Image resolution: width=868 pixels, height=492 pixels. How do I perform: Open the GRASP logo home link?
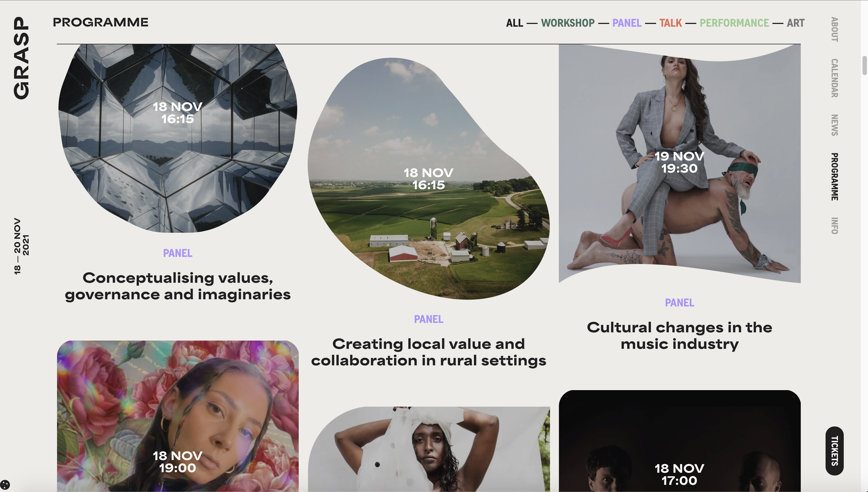pos(21,58)
